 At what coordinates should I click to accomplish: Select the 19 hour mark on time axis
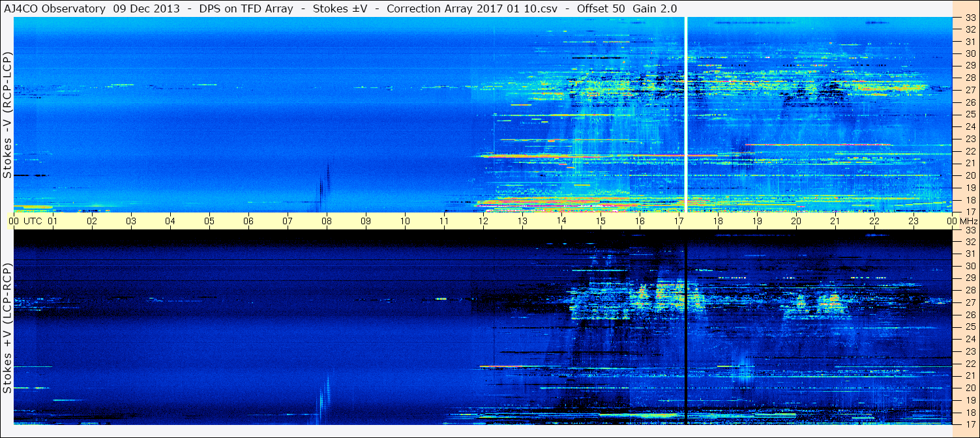point(757,221)
